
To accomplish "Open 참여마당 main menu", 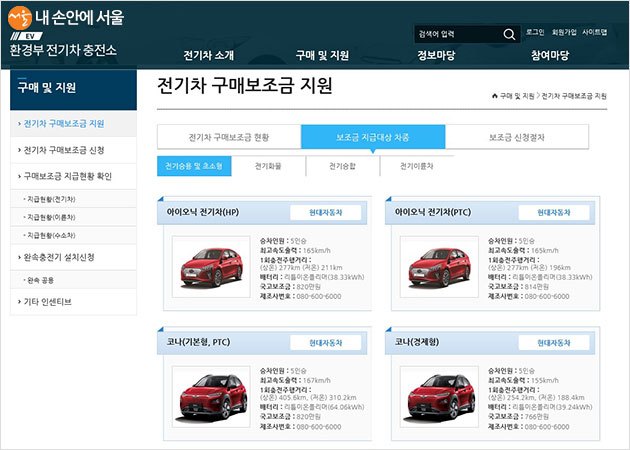I will [x=550, y=55].
